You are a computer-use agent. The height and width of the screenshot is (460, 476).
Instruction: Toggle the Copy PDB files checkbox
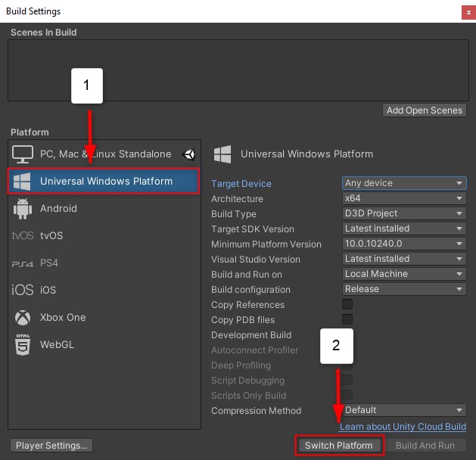pyautogui.click(x=347, y=319)
